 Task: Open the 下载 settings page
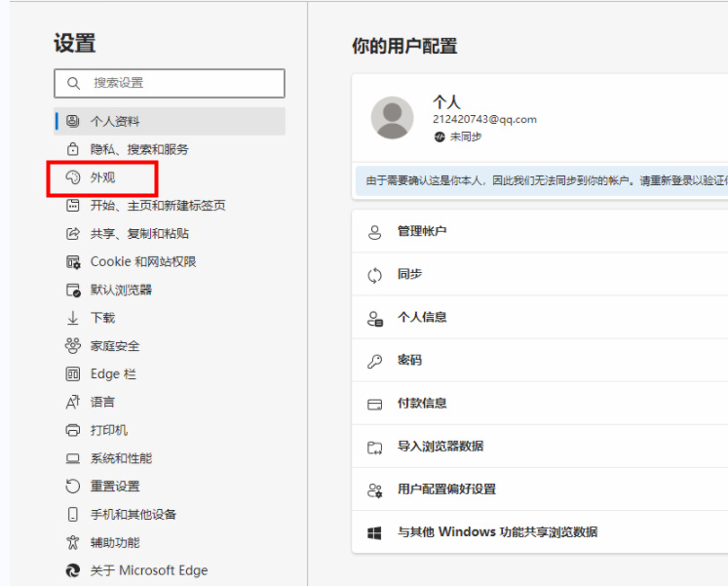coord(170,318)
